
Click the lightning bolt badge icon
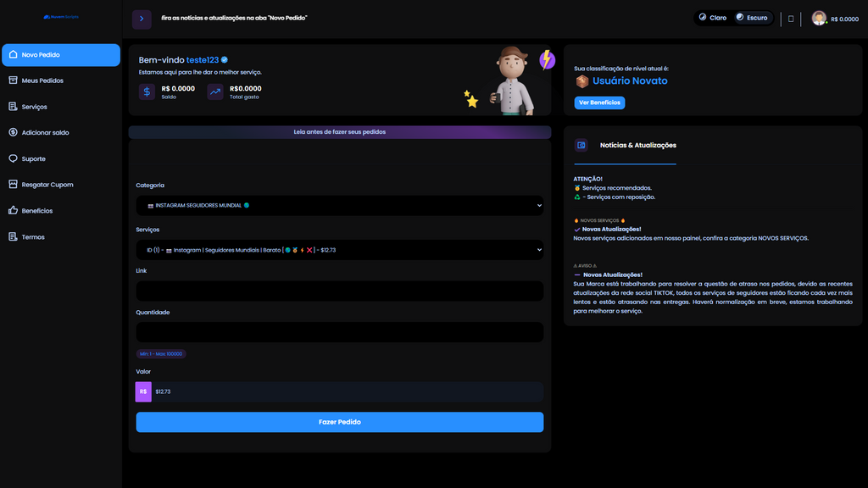pos(547,59)
